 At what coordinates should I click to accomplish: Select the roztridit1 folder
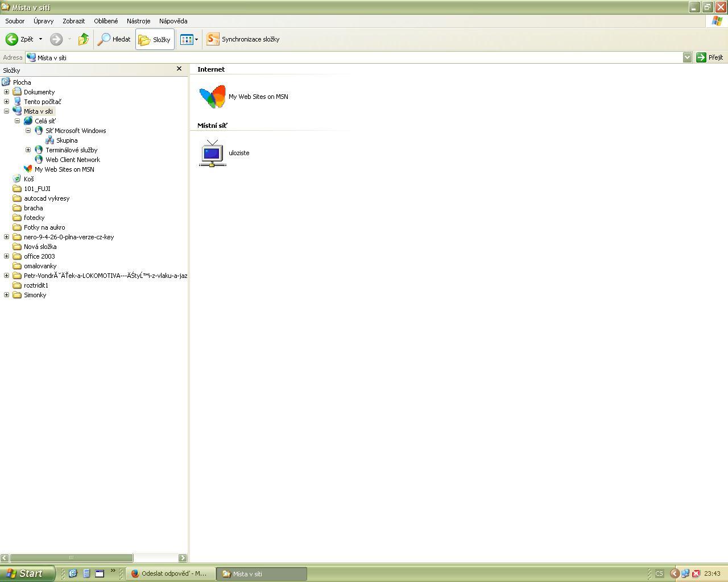tap(36, 285)
